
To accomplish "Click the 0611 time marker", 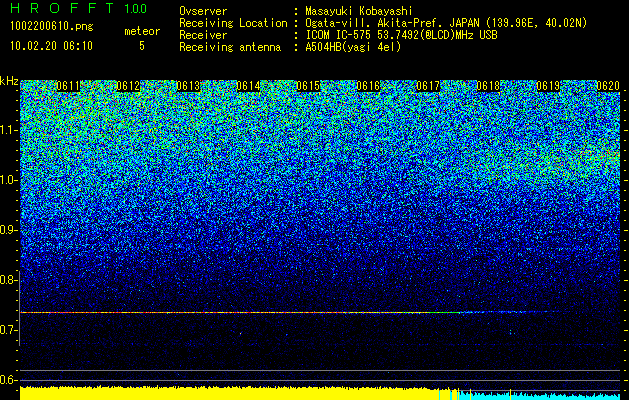I will [x=68, y=86].
